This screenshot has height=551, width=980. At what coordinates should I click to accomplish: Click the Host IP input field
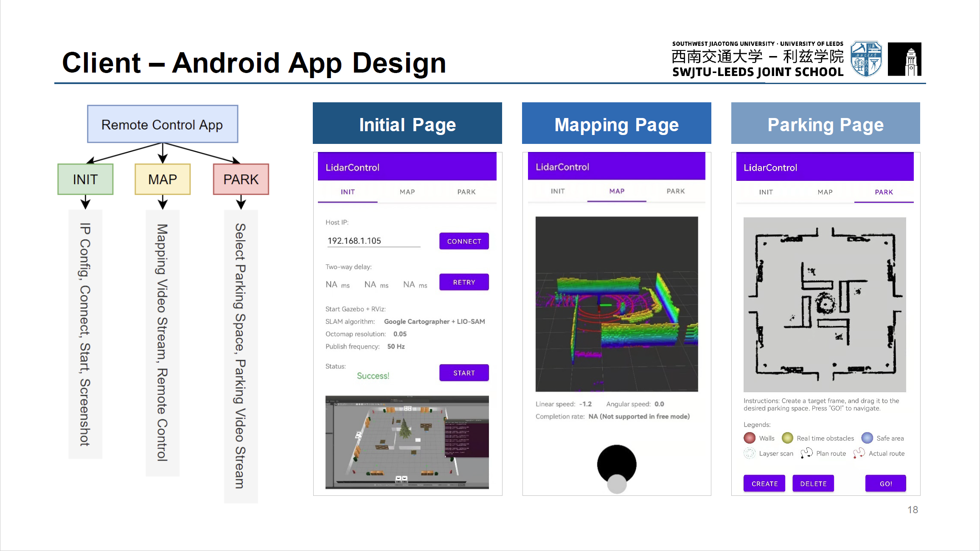click(x=373, y=241)
